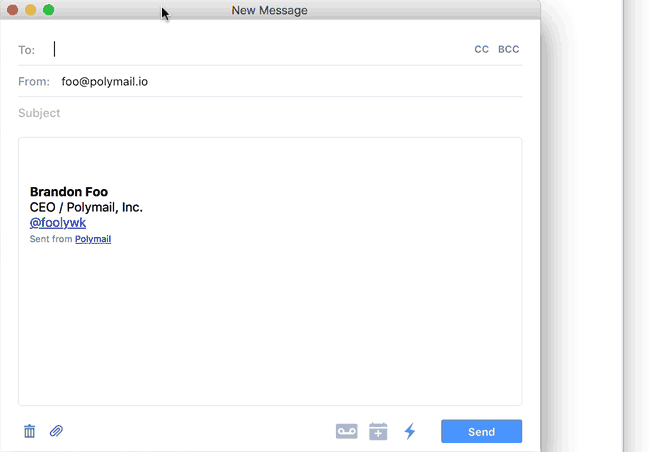Open the calendar-plus send later icon

(378, 431)
